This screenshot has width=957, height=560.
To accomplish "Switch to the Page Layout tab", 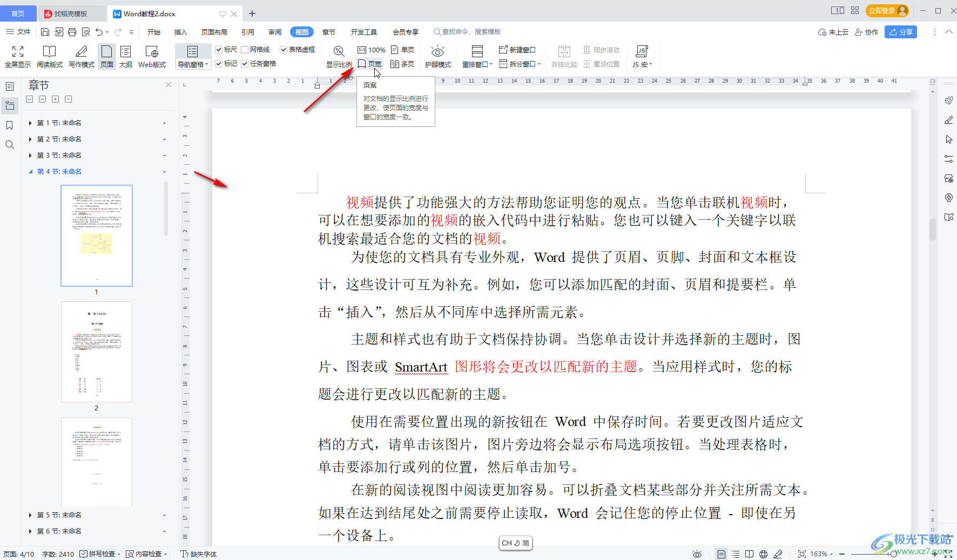I will click(x=214, y=32).
